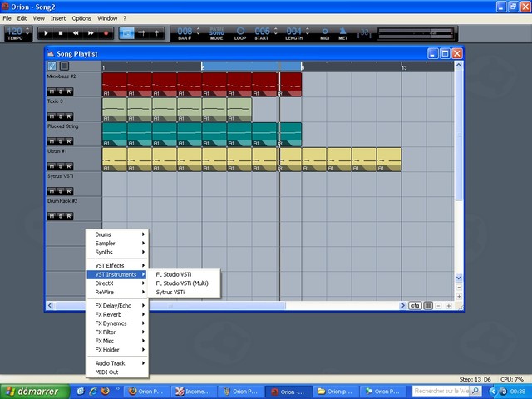The height and width of the screenshot is (399, 532).
Task: Open the mixer view icon in transport bar
Action: tap(142, 33)
